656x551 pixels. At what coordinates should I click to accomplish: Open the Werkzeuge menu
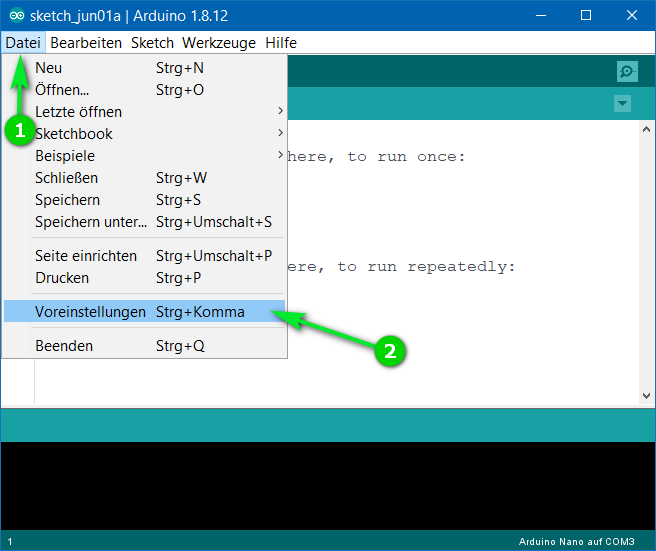(219, 43)
